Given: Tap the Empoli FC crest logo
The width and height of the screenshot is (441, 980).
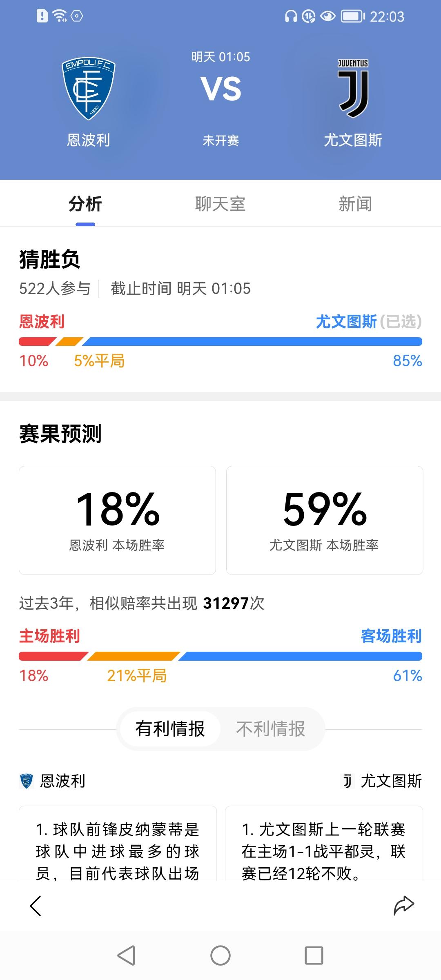Looking at the screenshot, I should [88, 88].
